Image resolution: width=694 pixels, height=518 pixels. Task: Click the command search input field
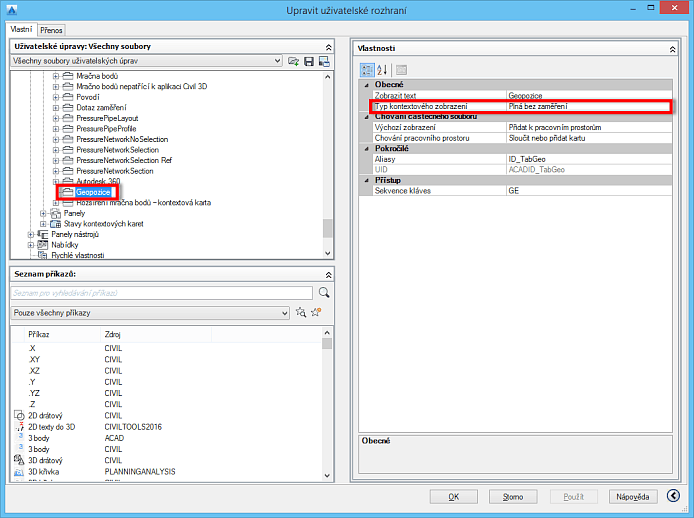pyautogui.click(x=160, y=293)
